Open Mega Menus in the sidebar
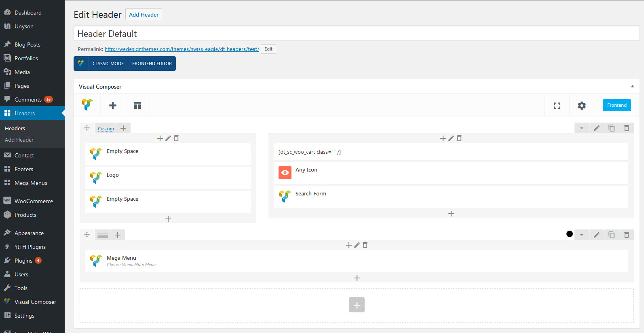This screenshot has height=333, width=644. 31,183
